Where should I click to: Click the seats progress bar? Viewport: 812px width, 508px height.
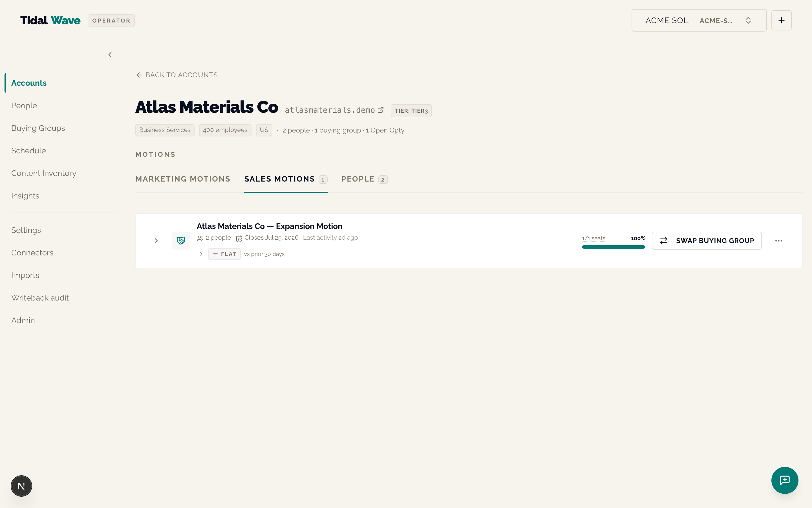point(613,247)
